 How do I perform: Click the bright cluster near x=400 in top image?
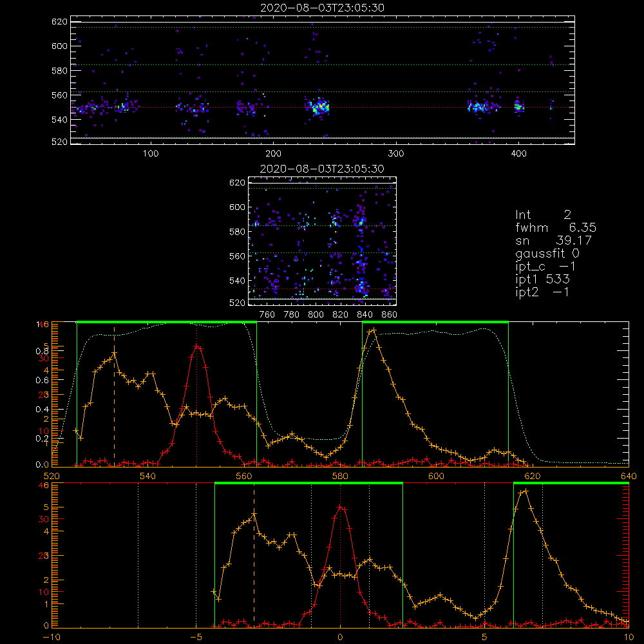519,107
